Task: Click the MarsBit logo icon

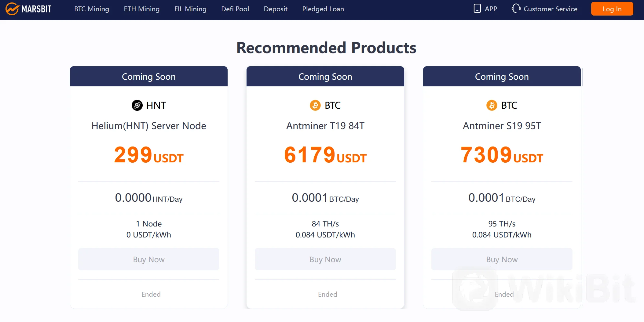Action: tap(13, 9)
